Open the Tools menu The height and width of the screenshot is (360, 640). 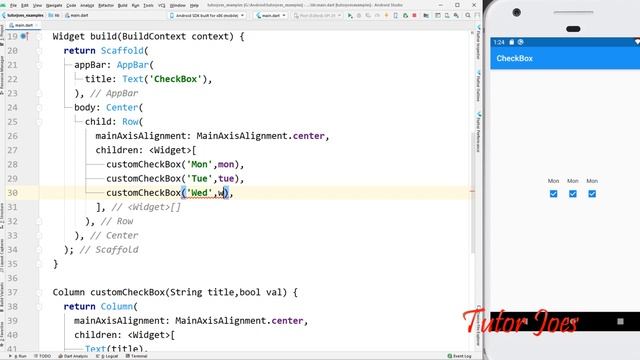(149, 5)
